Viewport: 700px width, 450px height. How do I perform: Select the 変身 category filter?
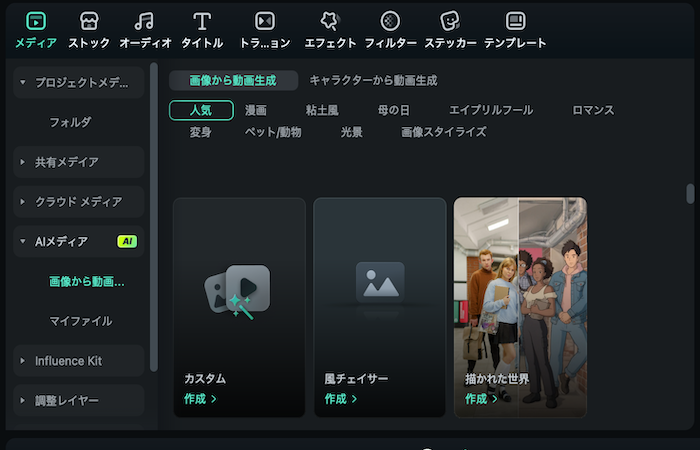(x=200, y=132)
